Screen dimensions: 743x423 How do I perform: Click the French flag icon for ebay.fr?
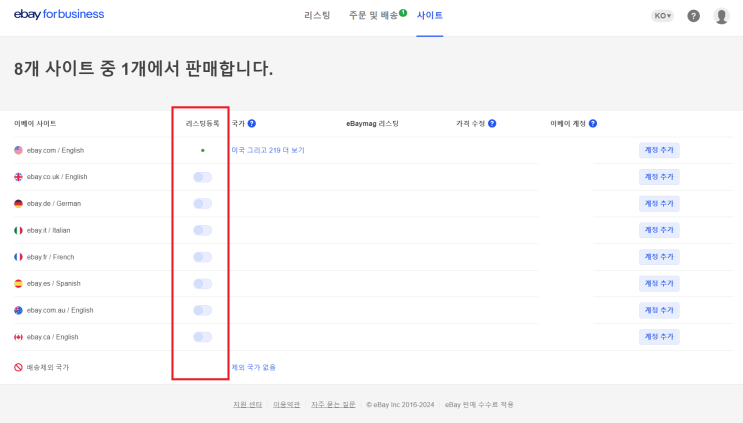click(18, 257)
